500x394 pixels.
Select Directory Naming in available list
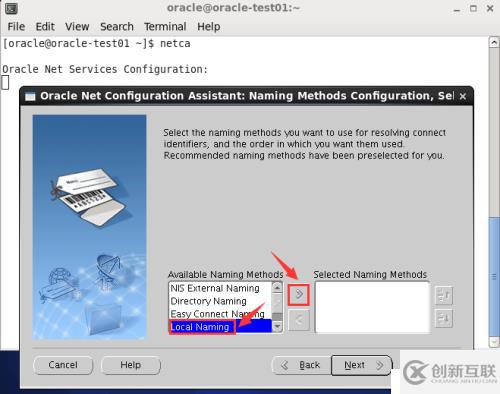(x=220, y=301)
